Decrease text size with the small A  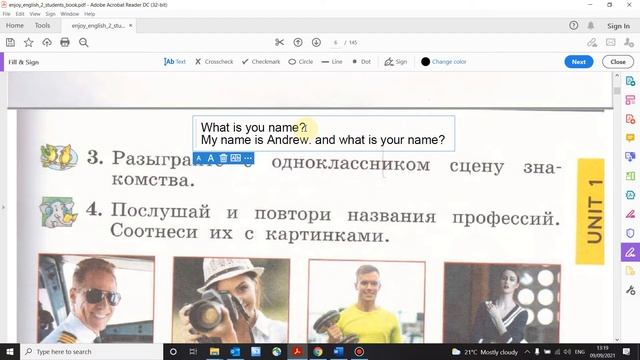click(199, 158)
